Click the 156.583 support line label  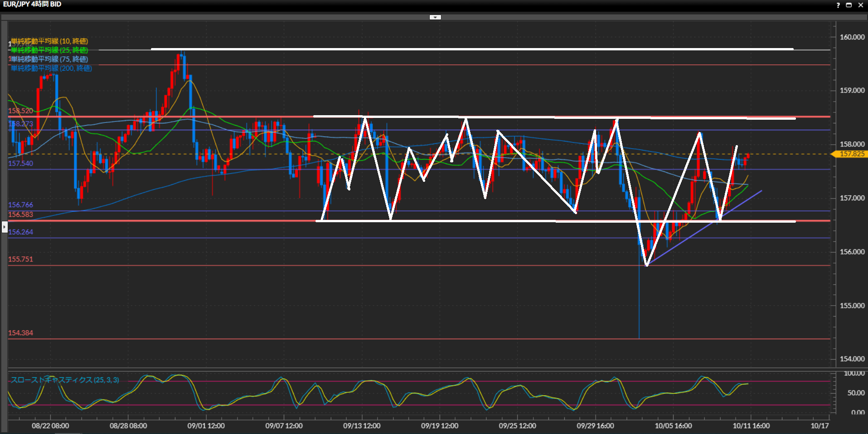point(20,215)
